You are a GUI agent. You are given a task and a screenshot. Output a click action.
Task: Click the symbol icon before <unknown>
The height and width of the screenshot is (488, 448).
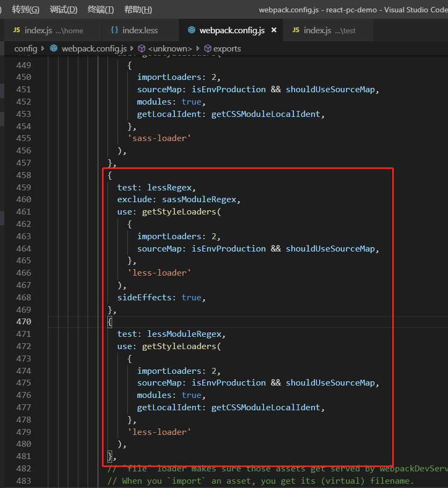click(142, 49)
